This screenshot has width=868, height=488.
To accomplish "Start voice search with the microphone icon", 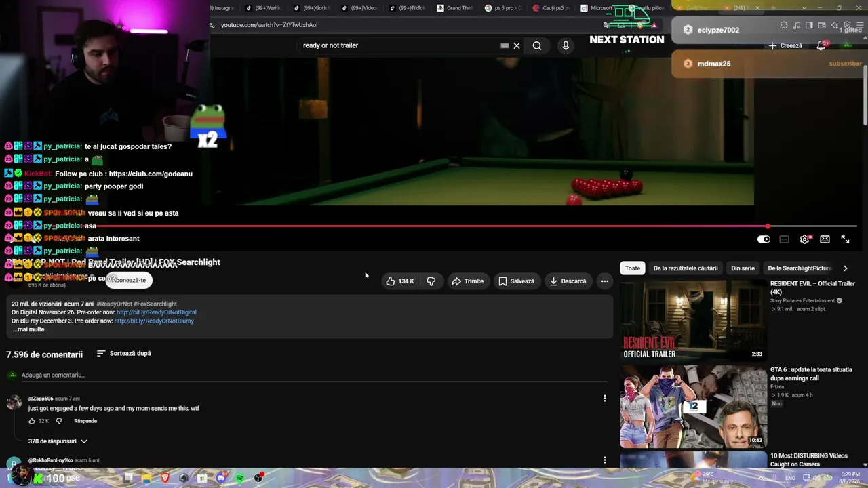I will pos(566,45).
